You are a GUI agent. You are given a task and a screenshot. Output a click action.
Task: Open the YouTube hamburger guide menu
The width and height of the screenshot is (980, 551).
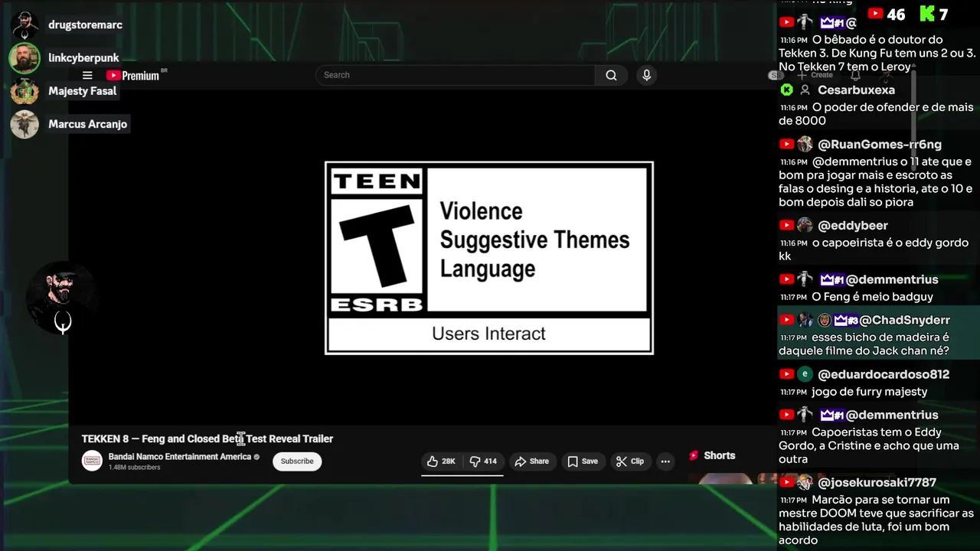tap(87, 75)
